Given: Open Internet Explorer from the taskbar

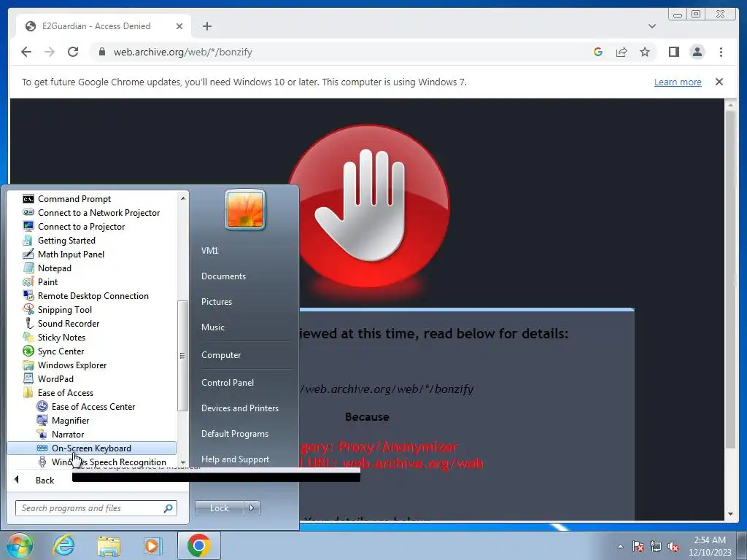Looking at the screenshot, I should pyautogui.click(x=64, y=545).
